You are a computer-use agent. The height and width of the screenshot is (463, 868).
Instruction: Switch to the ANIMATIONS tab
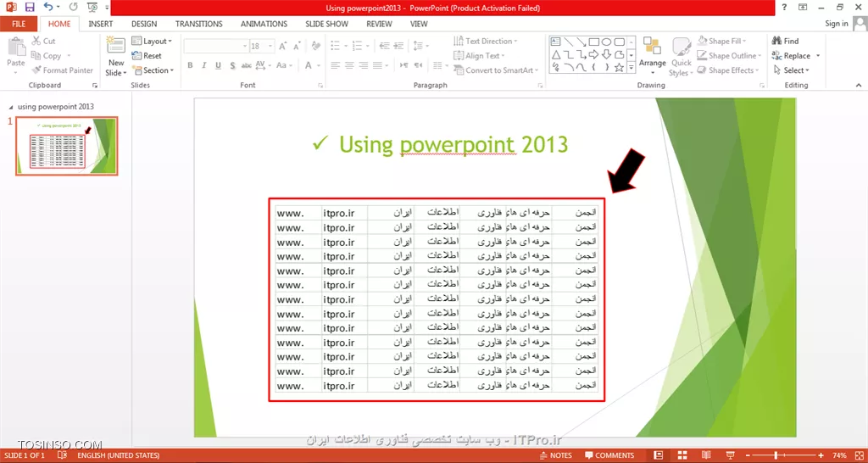pyautogui.click(x=264, y=24)
